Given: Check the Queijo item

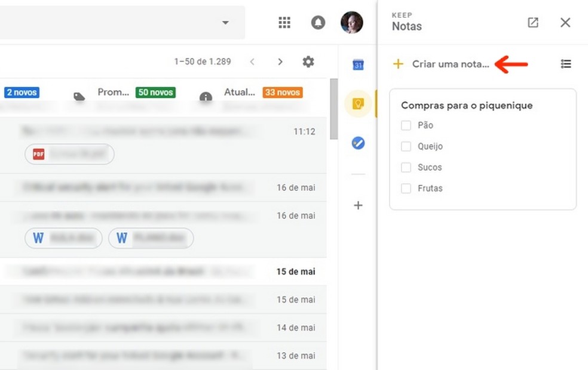Looking at the screenshot, I should (406, 146).
